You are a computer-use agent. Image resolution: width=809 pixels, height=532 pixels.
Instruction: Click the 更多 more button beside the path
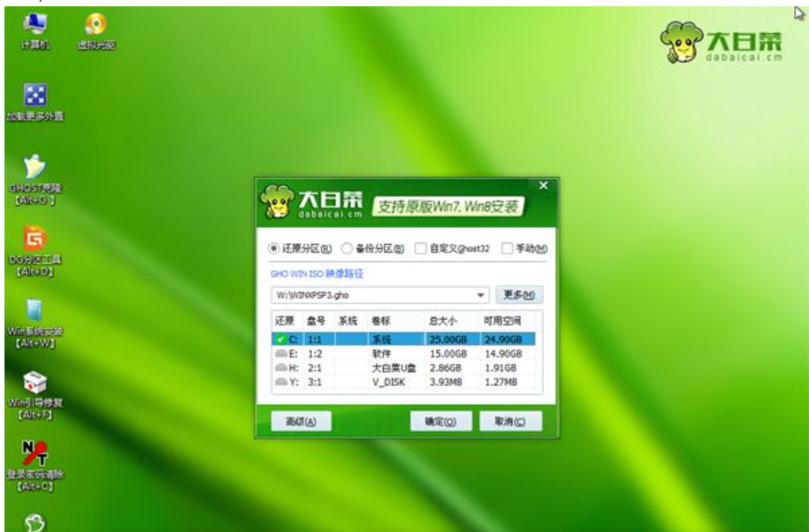click(x=517, y=296)
